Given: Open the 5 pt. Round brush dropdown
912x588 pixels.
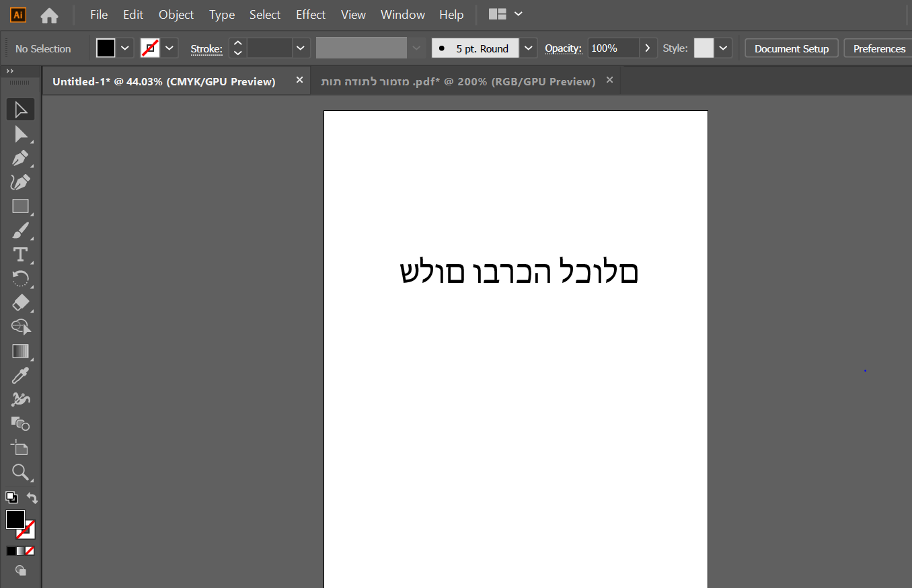Looking at the screenshot, I should tap(529, 48).
